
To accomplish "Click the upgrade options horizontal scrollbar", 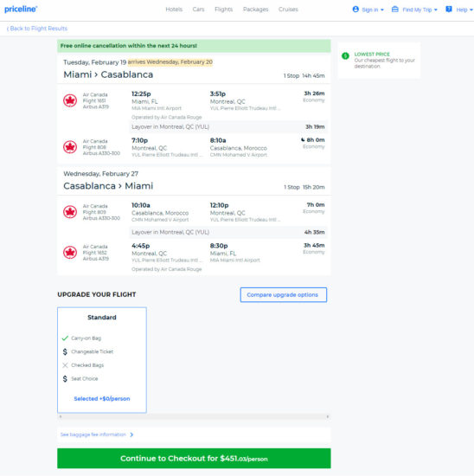I will click(194, 417).
